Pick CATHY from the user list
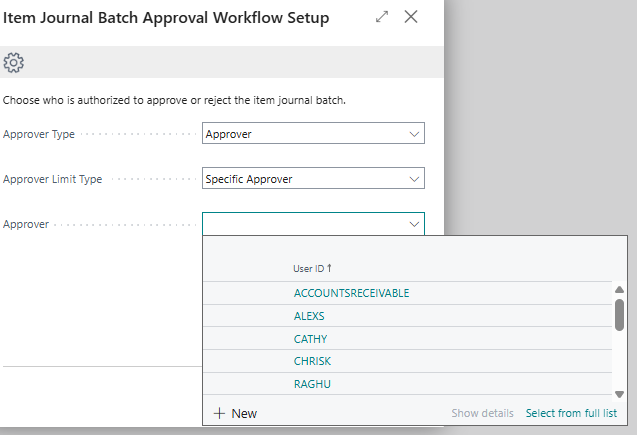The height and width of the screenshot is (435, 637). click(310, 339)
